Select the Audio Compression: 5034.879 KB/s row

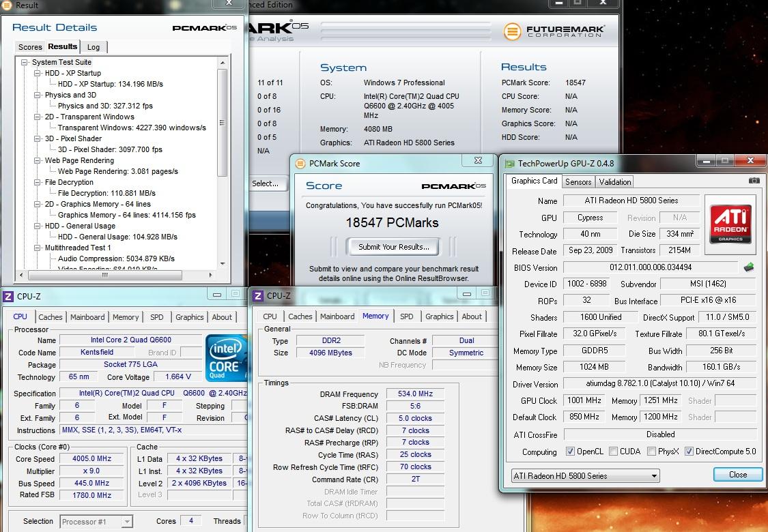pos(116,258)
